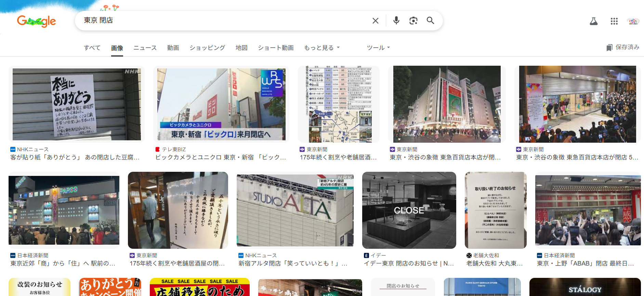Open the Tokyu department store night thumbnail
This screenshot has height=296, width=644.
click(x=447, y=104)
